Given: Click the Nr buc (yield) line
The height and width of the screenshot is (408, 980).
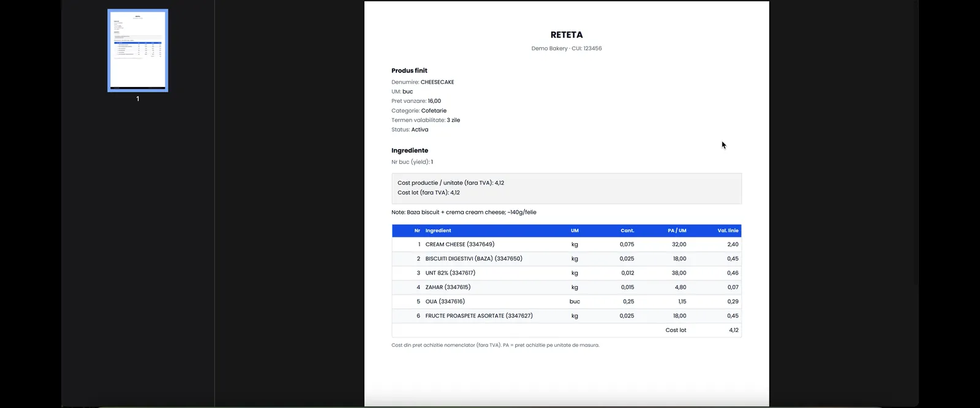Looking at the screenshot, I should (412, 162).
